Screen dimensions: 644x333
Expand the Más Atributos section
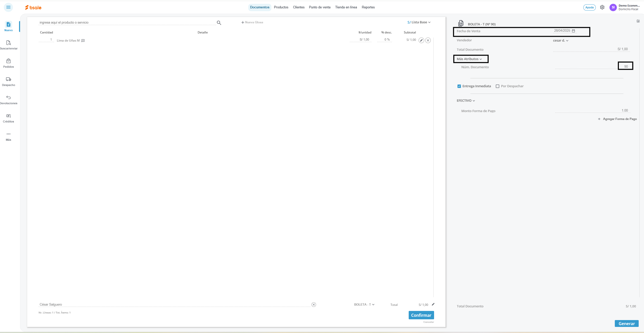[x=469, y=59]
